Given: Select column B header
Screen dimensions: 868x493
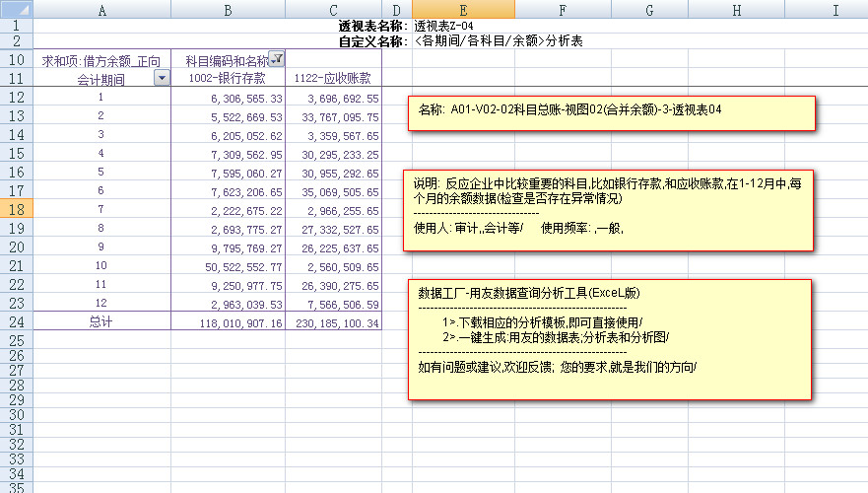Looking at the screenshot, I should coord(228,9).
